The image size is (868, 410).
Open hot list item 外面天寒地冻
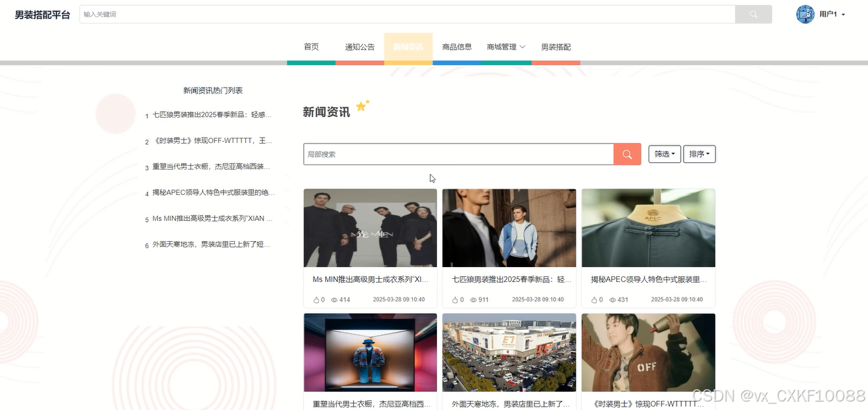click(x=212, y=245)
